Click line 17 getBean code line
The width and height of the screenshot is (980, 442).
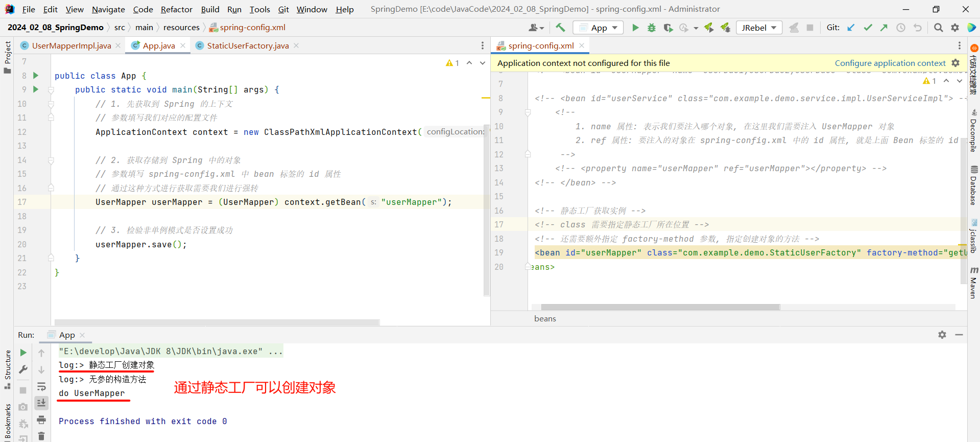273,202
